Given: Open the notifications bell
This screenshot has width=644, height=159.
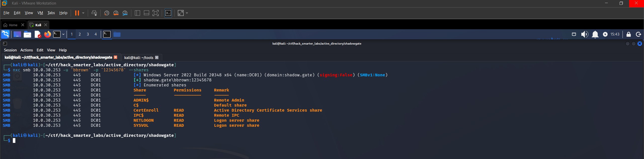Looking at the screenshot, I should point(595,34).
